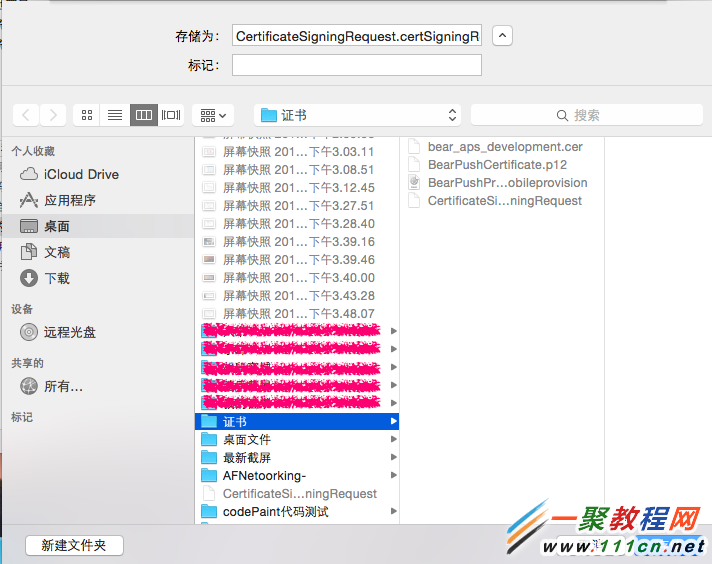Select bear_aps_development.cer file
This screenshot has width=712, height=564.
pyautogui.click(x=502, y=147)
